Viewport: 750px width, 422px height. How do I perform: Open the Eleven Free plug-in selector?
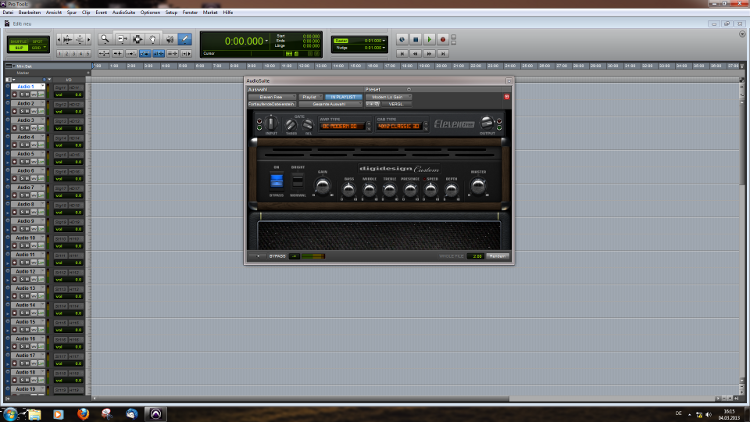(x=270, y=97)
